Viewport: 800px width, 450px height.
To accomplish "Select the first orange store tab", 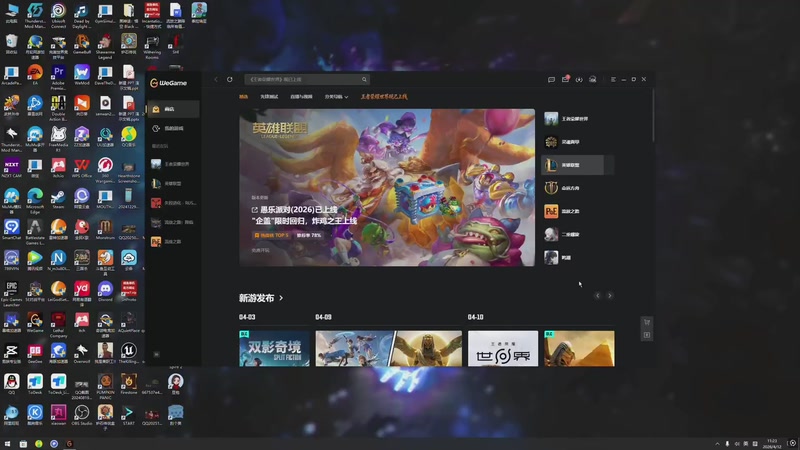I will click(x=244, y=96).
